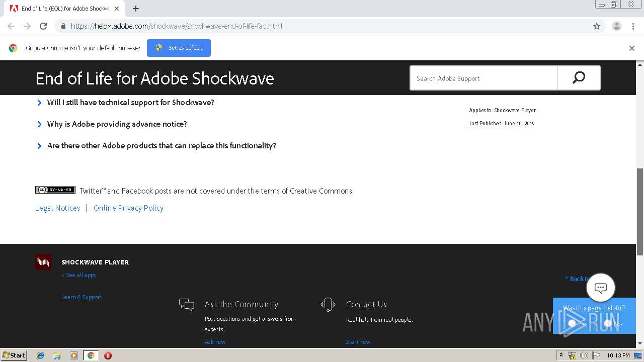Open the taskbar file explorer folder icon
Image resolution: width=644 pixels, height=362 pixels.
coord(57,355)
